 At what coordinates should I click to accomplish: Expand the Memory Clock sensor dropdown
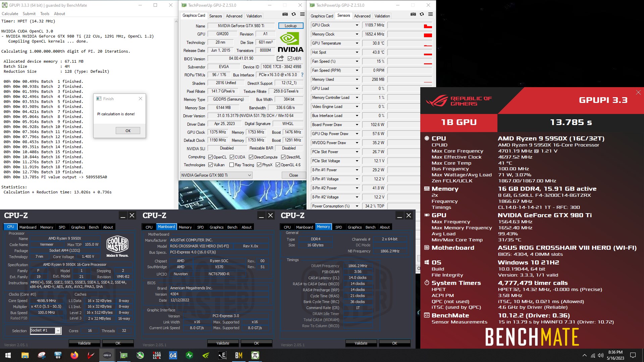(x=357, y=34)
